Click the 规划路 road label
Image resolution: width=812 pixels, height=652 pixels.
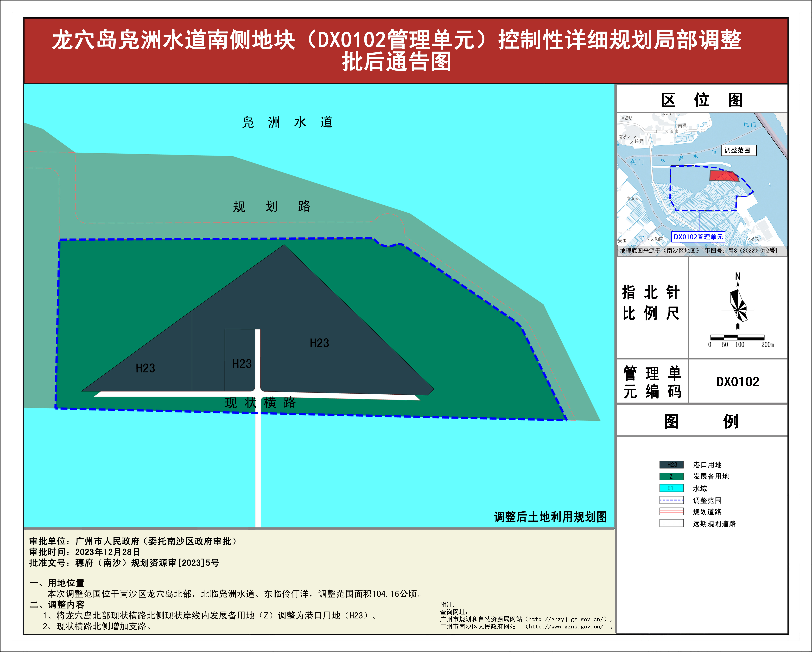point(271,206)
